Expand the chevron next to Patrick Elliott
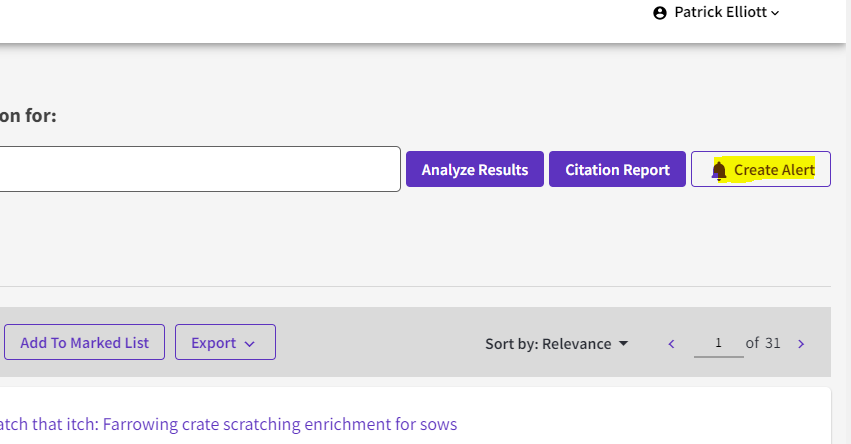The image size is (851, 444). tap(776, 13)
